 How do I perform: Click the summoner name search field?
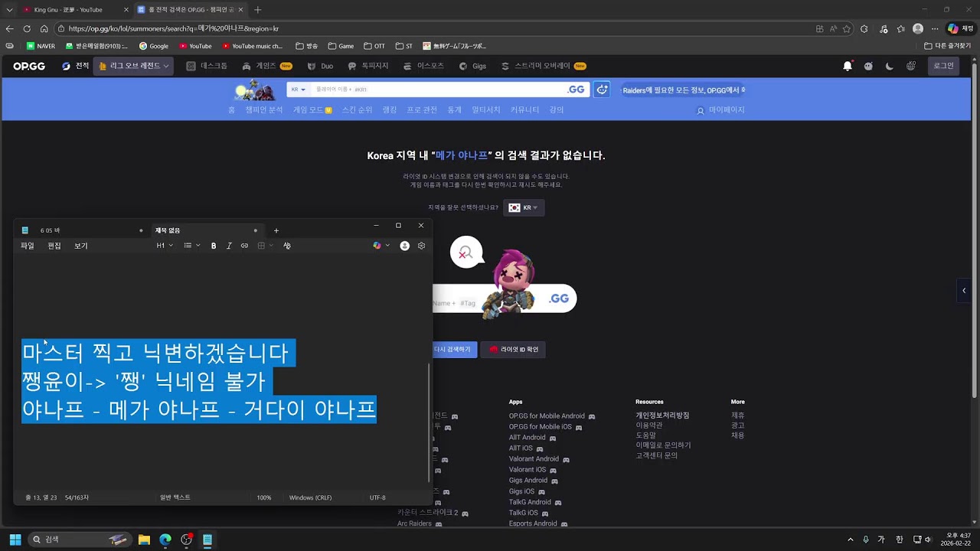click(x=436, y=90)
